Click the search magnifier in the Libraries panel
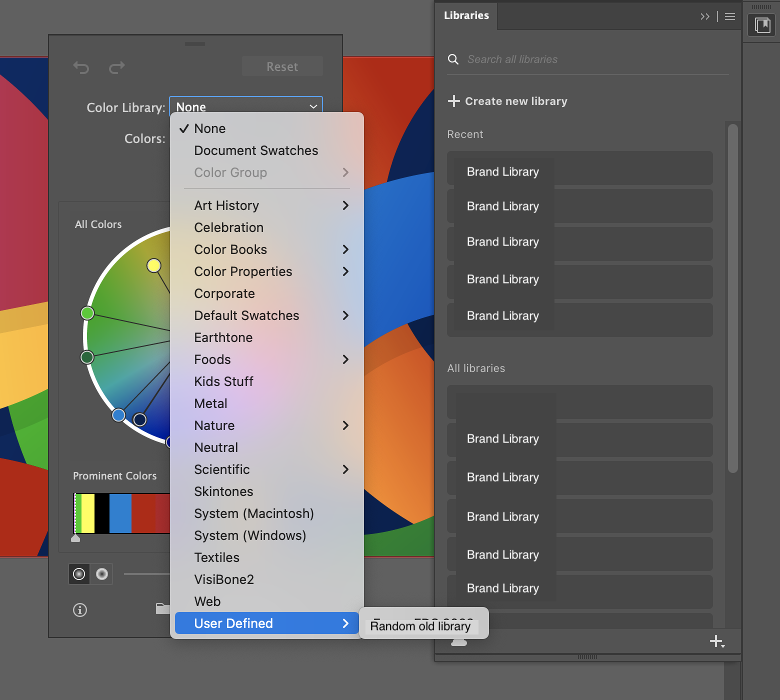The image size is (780, 700). point(453,59)
